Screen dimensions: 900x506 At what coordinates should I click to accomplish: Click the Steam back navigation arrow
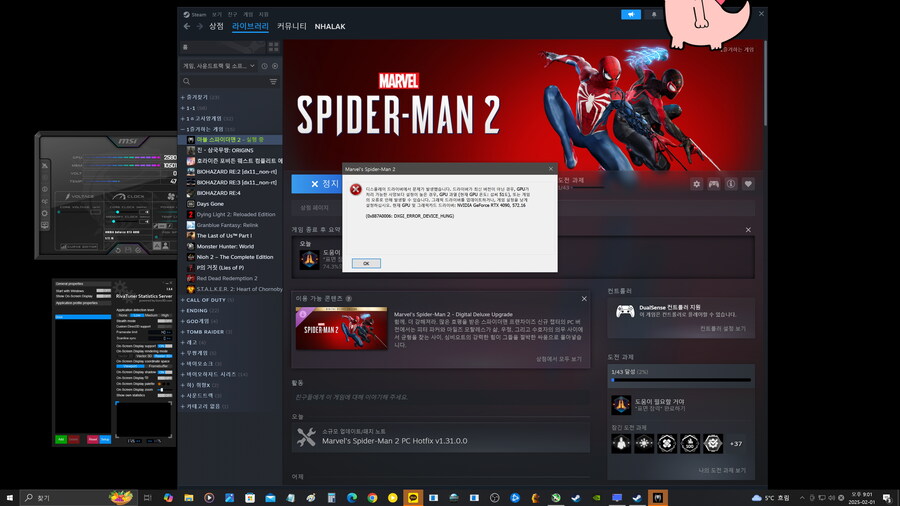click(186, 26)
